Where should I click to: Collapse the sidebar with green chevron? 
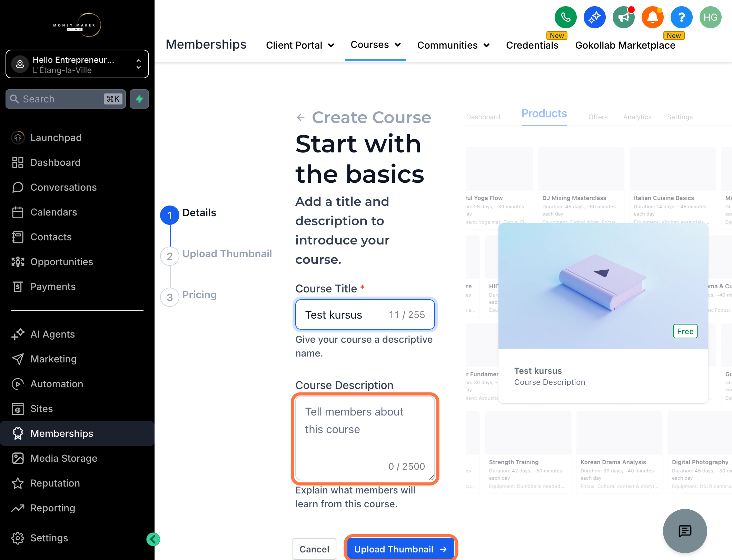pyautogui.click(x=153, y=539)
